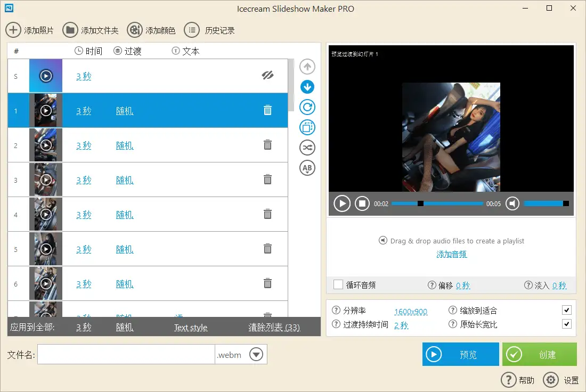Click the copy/duplicate slide icon
Image resolution: width=586 pixels, height=392 pixels.
pos(307,127)
